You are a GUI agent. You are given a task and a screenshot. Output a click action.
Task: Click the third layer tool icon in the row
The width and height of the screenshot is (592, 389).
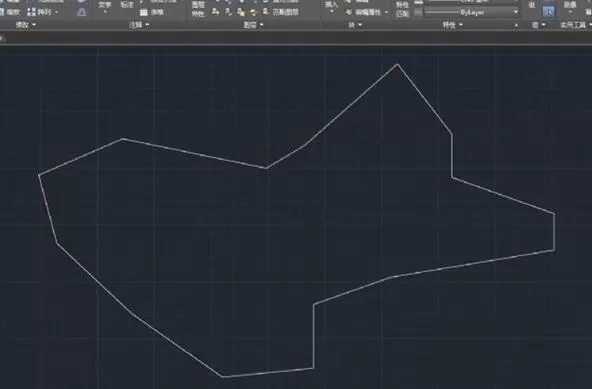point(241,12)
